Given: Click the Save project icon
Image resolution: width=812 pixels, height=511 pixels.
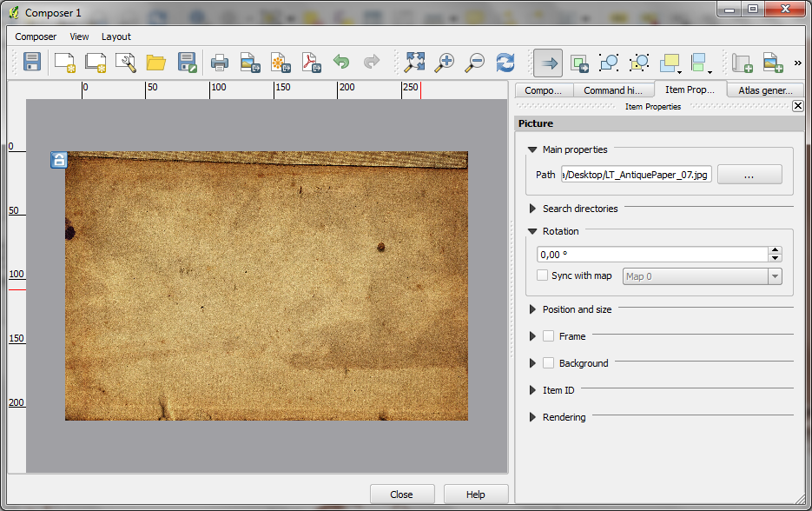Looking at the screenshot, I should point(32,63).
